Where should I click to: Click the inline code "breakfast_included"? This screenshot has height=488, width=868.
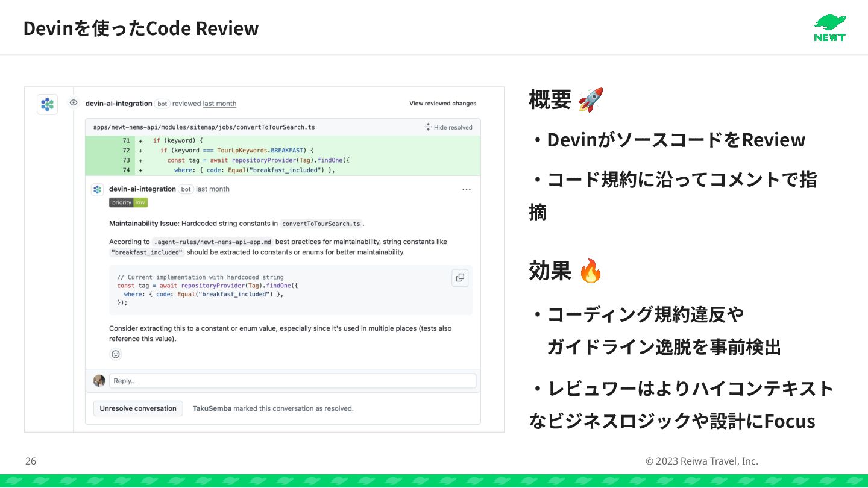pyautogui.click(x=146, y=252)
